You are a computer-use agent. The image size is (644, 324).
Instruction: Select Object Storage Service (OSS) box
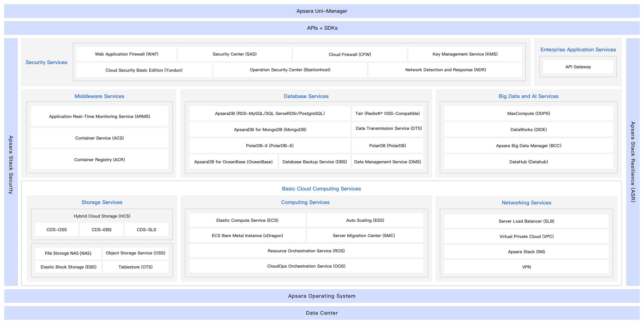[x=135, y=253]
